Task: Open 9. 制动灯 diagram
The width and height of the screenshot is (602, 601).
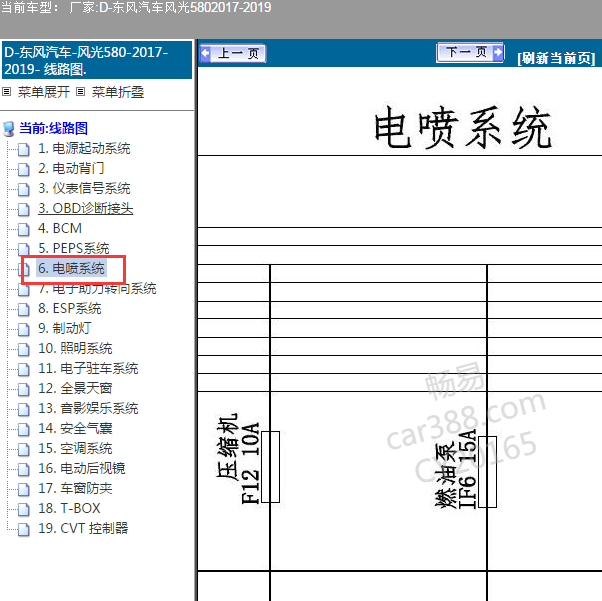Action: click(64, 328)
